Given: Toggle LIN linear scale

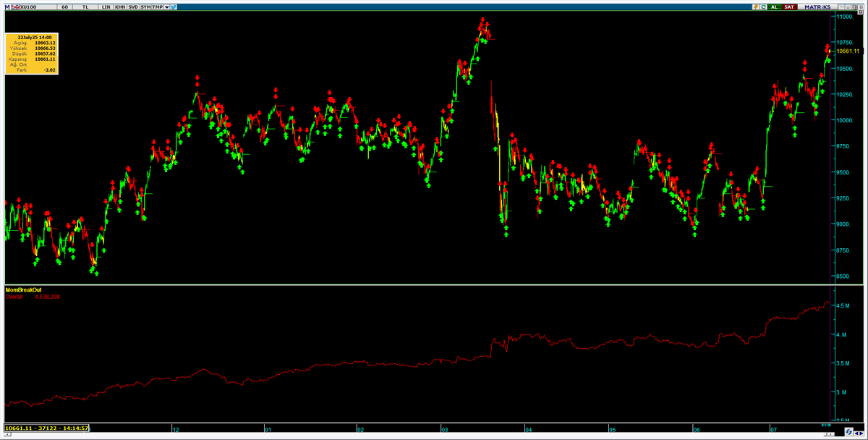Looking at the screenshot, I should (106, 7).
